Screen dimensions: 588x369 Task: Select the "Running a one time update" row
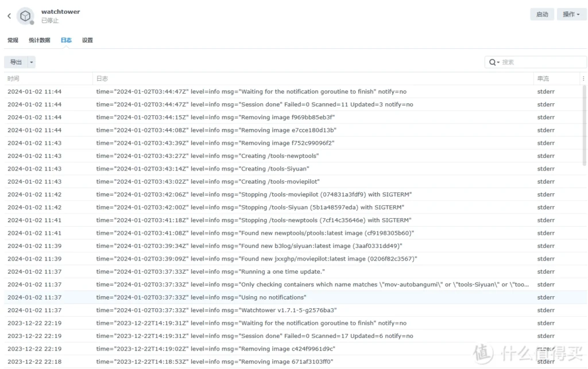click(x=210, y=271)
